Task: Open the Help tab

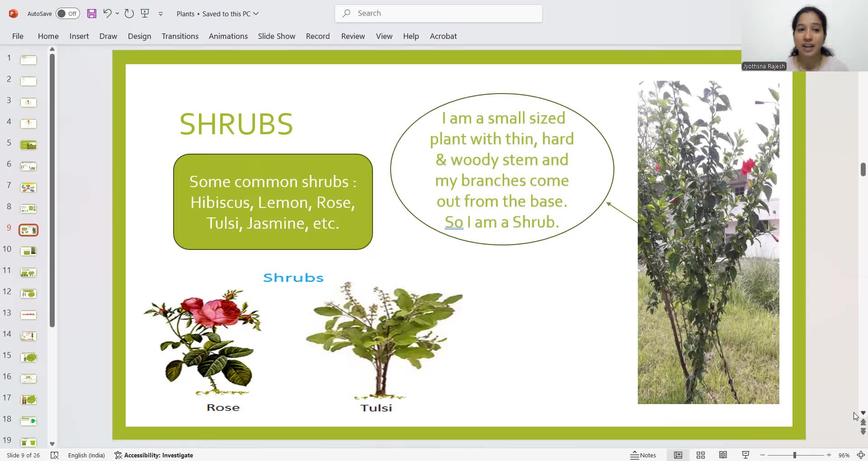Action: pyautogui.click(x=411, y=36)
